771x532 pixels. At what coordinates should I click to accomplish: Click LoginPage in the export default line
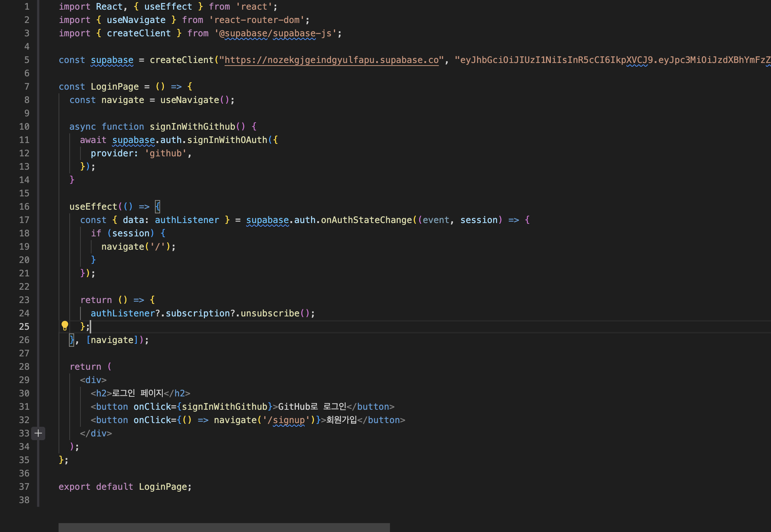[163, 487]
